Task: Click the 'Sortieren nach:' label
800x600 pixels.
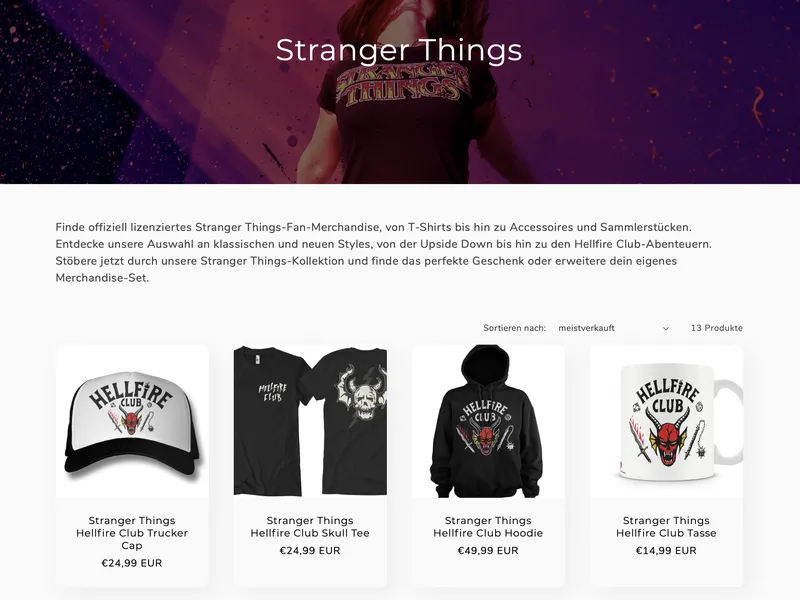Action: [514, 328]
